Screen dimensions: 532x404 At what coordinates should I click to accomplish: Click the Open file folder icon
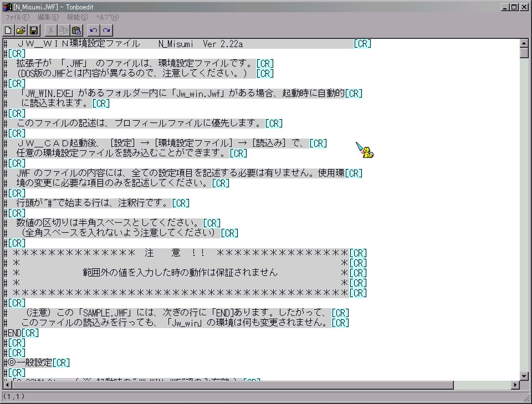tap(21, 30)
